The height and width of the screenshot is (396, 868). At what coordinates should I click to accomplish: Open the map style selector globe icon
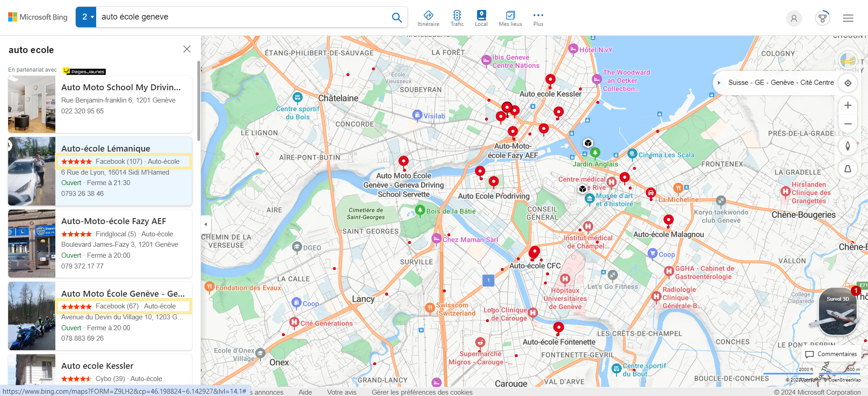[848, 60]
